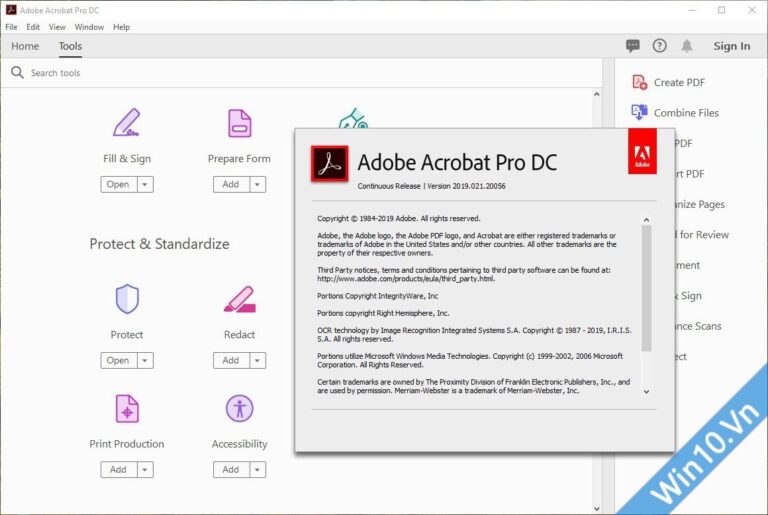Screen dimensions: 768x515
Task: Click the Copyright 1984-2019 Adobe line
Action: point(399,219)
